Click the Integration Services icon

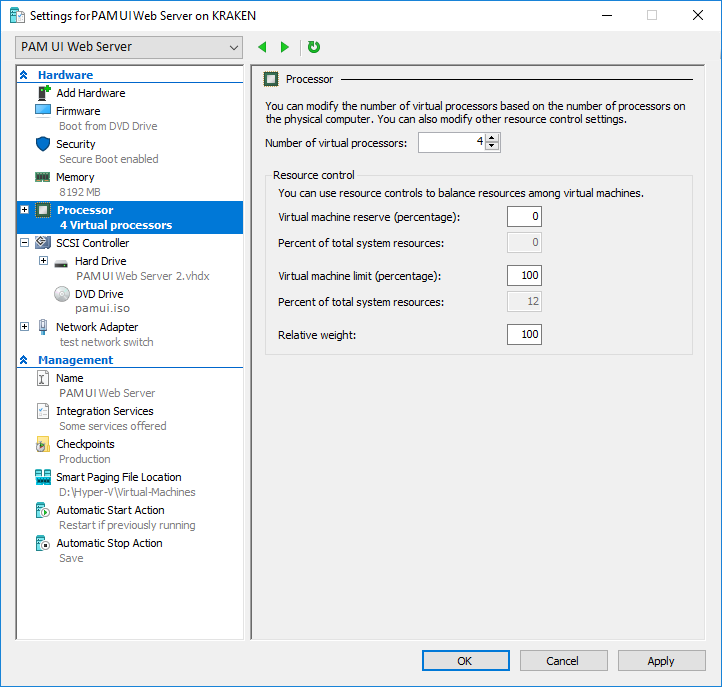coord(43,411)
